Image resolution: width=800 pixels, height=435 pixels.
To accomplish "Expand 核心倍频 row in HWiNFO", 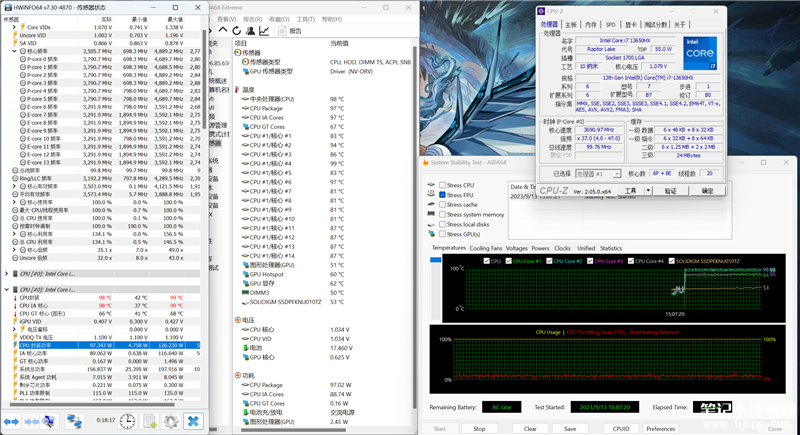I will (14, 250).
